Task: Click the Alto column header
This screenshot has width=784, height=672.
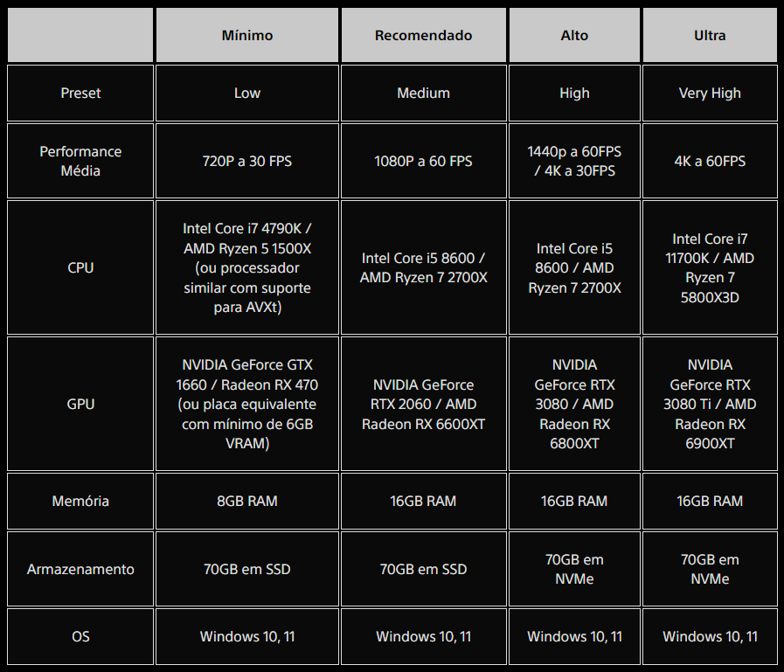Action: point(574,35)
